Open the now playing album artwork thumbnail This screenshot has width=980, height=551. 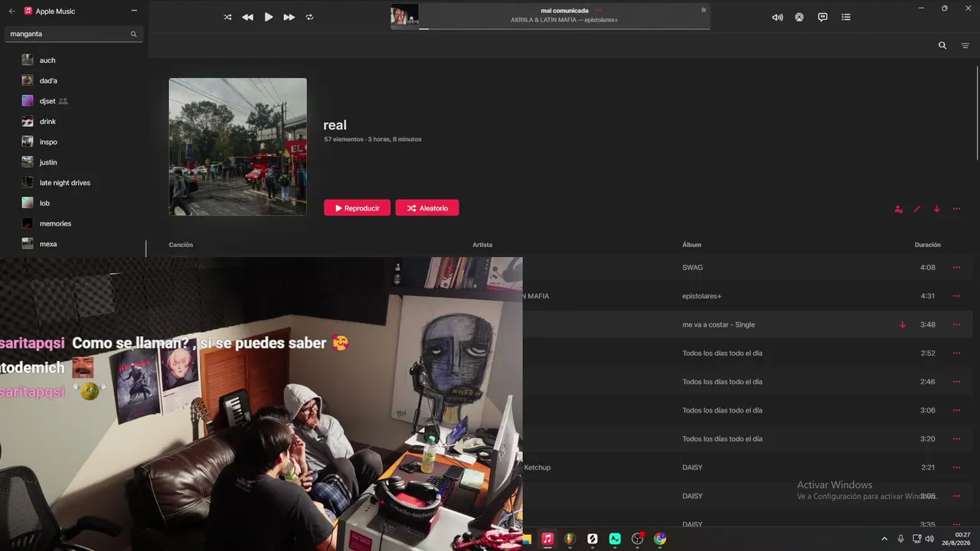pos(405,15)
